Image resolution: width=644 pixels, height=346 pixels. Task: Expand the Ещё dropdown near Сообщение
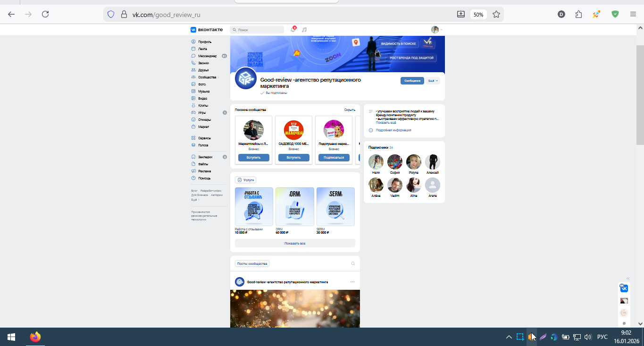pos(433,81)
